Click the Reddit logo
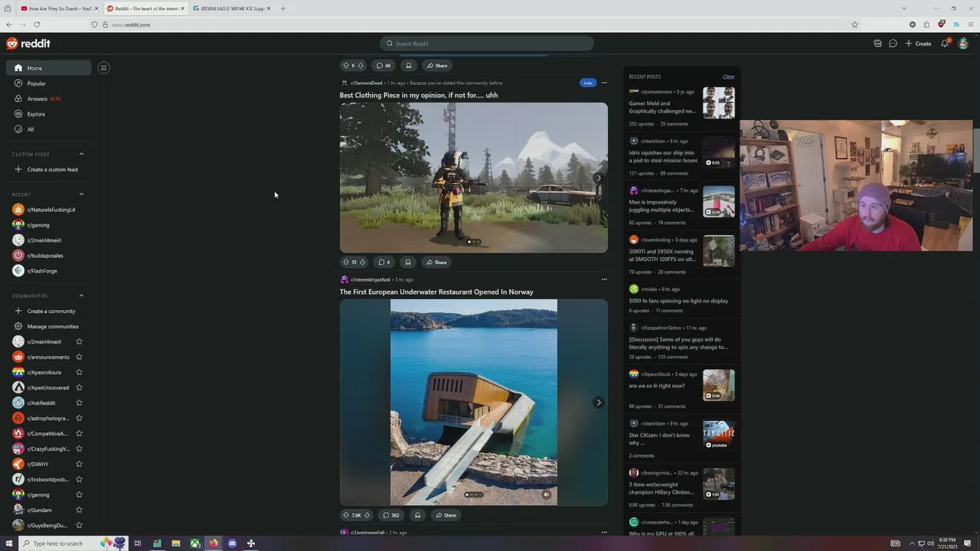Viewport: 980px width, 551px height. pos(28,44)
